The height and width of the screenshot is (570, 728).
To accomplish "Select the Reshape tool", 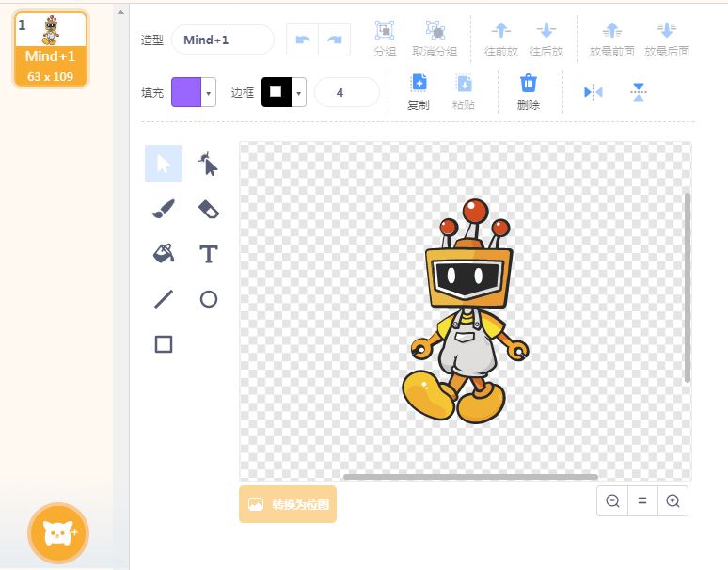I will (x=208, y=164).
